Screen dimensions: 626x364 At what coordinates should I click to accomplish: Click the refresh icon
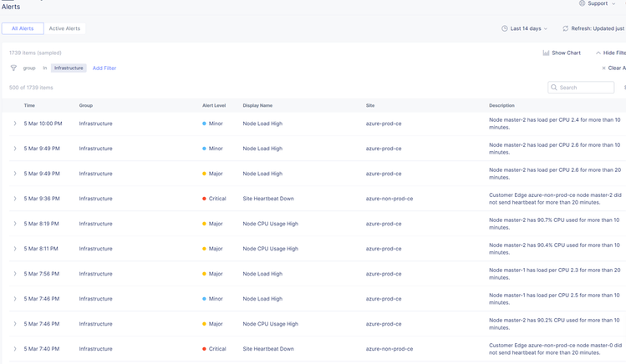(565, 28)
